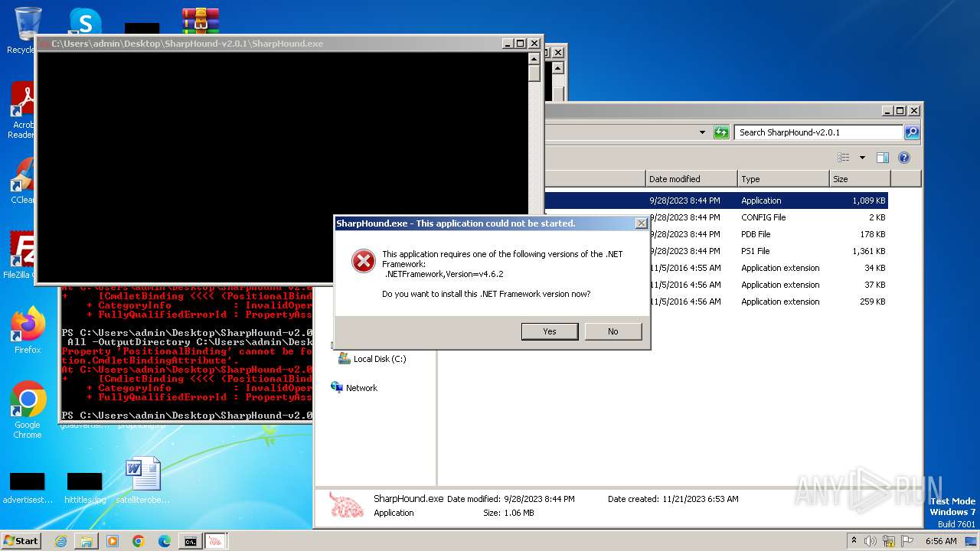Open the File Explorer taskbar button

[x=87, y=541]
